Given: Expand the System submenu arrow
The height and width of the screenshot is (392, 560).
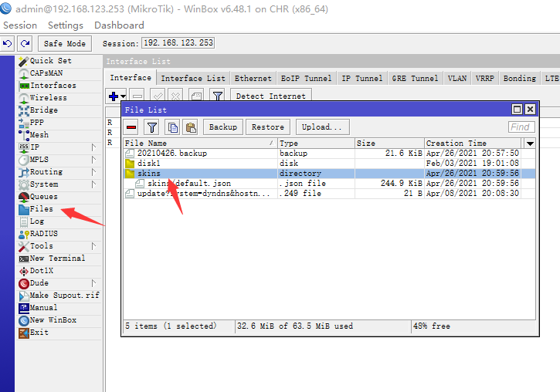Looking at the screenshot, I should point(93,184).
